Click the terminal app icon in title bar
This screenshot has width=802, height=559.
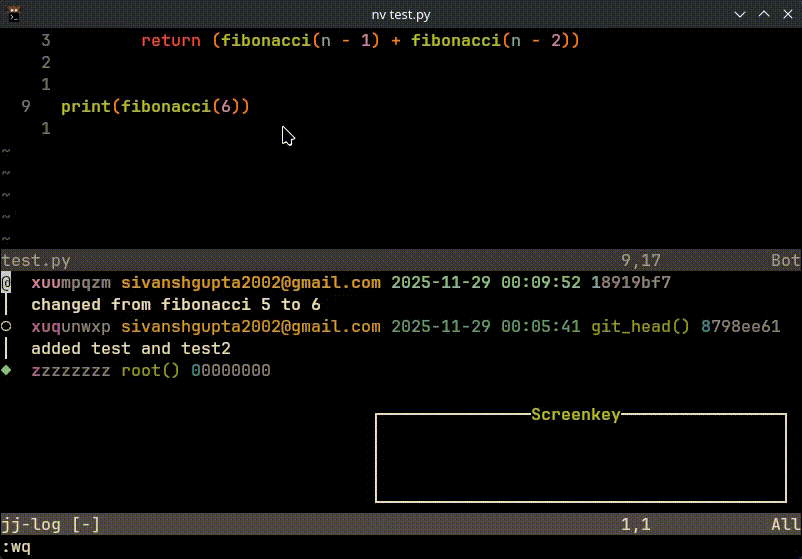[13, 14]
